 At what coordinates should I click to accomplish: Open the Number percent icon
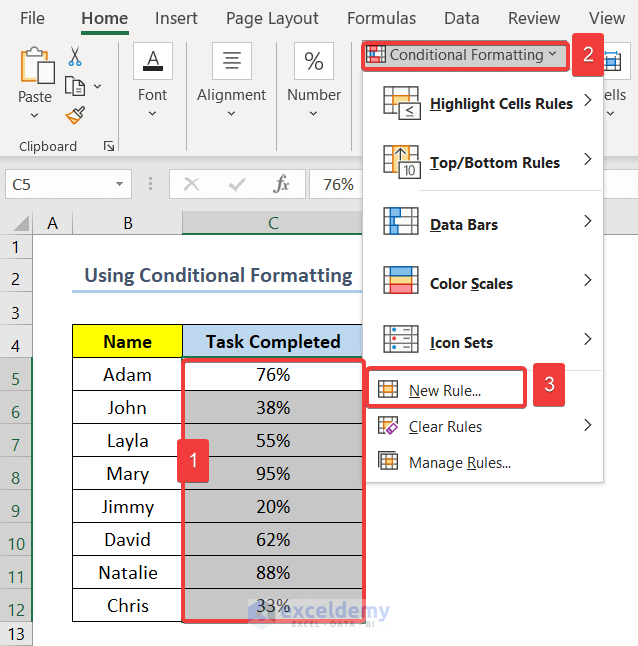point(314,61)
